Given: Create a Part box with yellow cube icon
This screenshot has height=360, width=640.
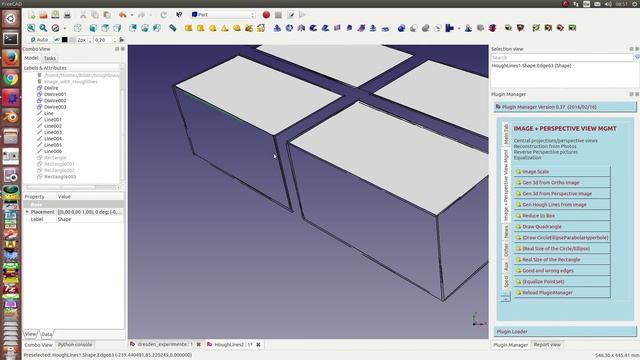Looking at the screenshot, I should coord(188,28).
